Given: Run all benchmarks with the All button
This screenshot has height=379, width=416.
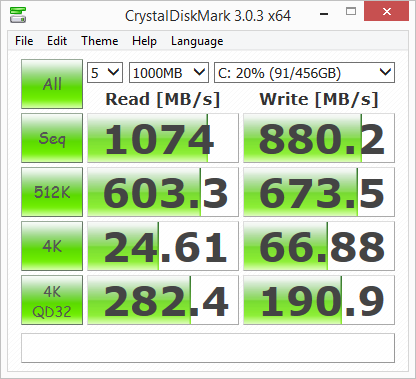Looking at the screenshot, I should point(52,84).
